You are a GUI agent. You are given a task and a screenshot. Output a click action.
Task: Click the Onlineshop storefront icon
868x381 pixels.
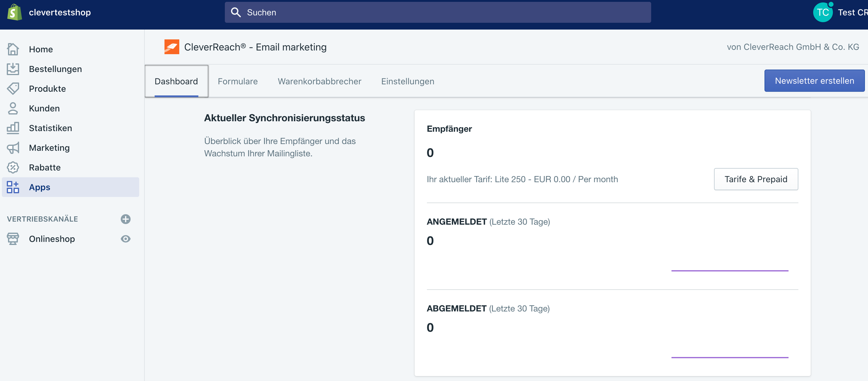pos(13,239)
